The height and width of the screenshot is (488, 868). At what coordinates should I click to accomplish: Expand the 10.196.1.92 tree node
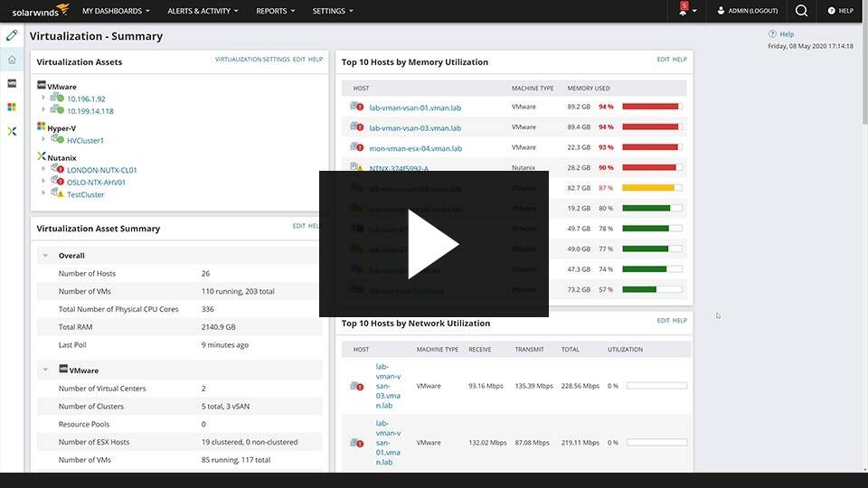43,98
